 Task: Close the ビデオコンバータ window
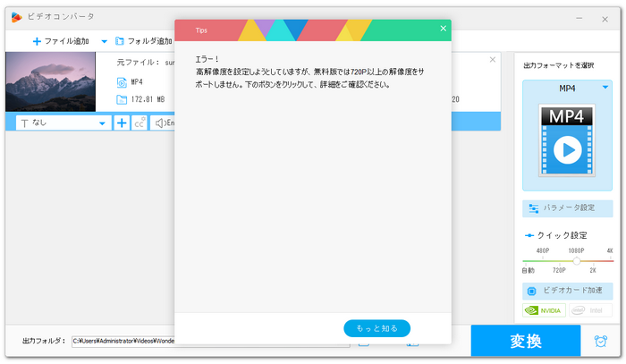tap(605, 19)
